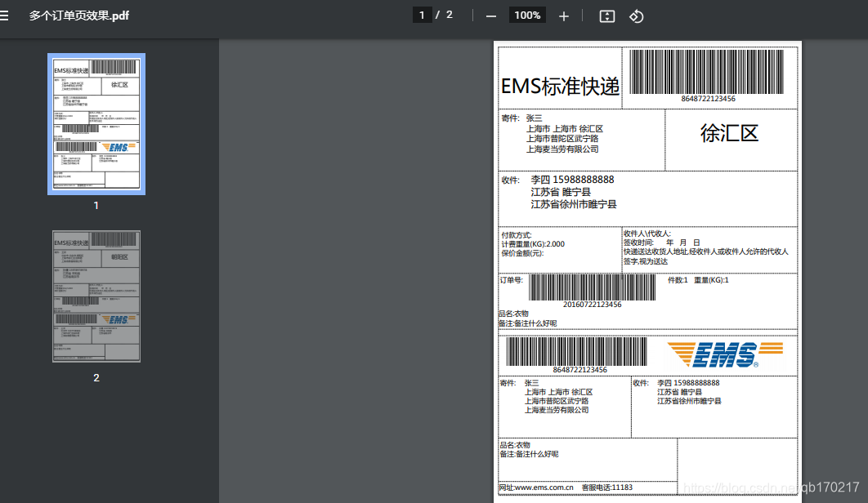Click the zoom out minus button
This screenshot has height=503, width=868.
pyautogui.click(x=491, y=16)
